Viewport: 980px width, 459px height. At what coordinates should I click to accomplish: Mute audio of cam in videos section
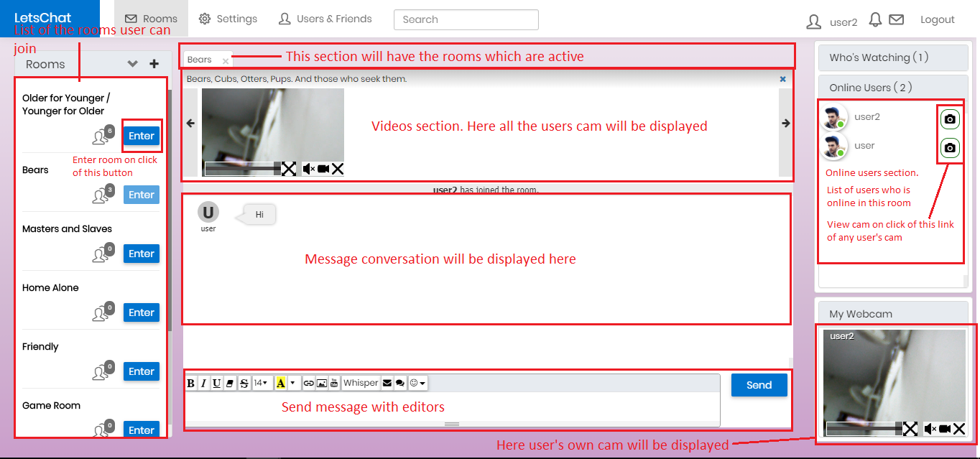(x=309, y=169)
